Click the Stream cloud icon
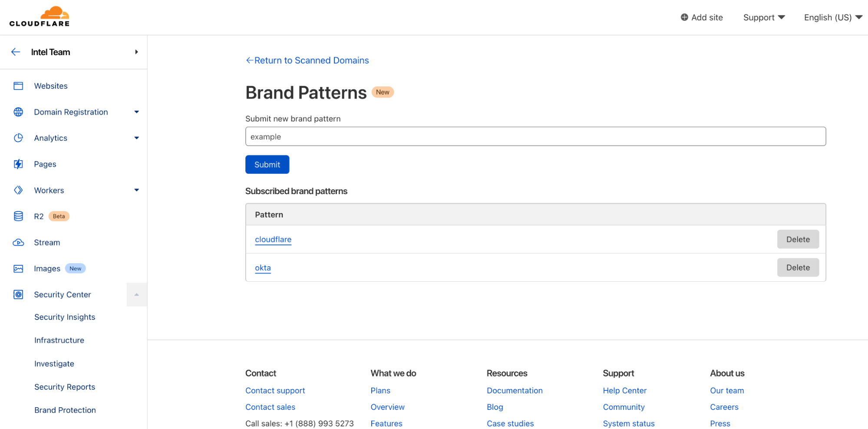 click(x=18, y=242)
